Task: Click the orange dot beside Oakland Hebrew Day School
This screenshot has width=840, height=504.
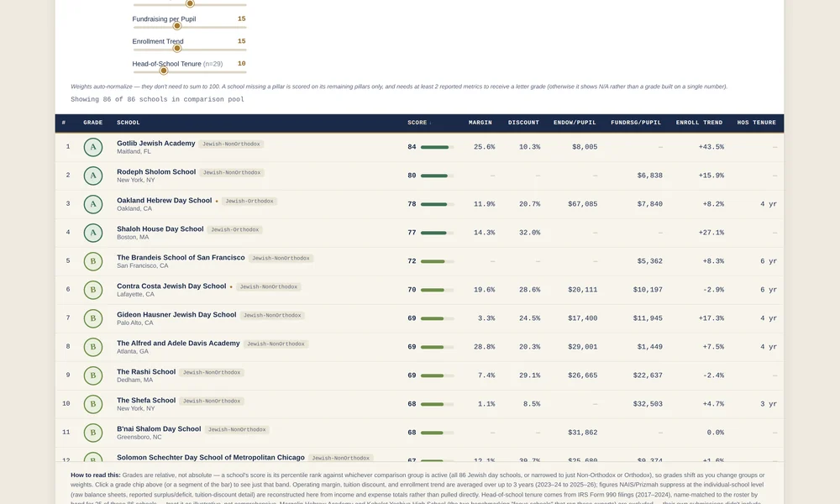Action: tap(217, 202)
